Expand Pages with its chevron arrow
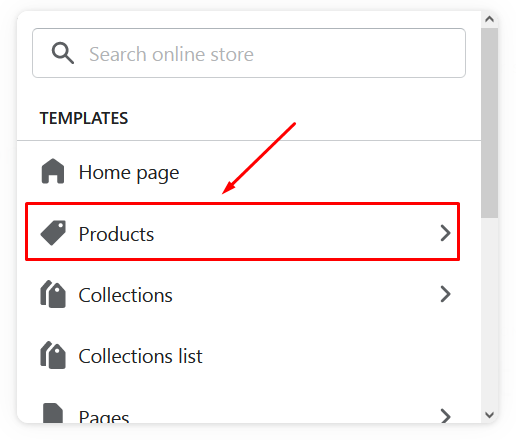Viewport: 516px width, 440px height. pos(445,416)
